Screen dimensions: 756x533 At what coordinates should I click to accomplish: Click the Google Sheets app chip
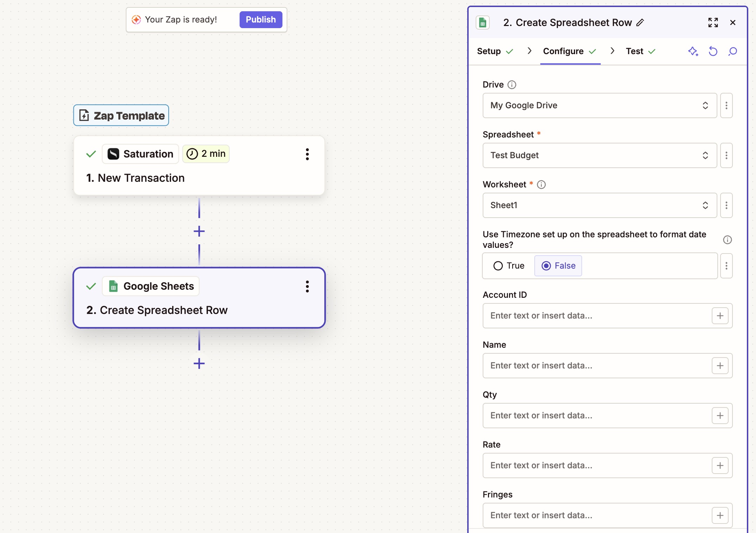click(x=151, y=286)
